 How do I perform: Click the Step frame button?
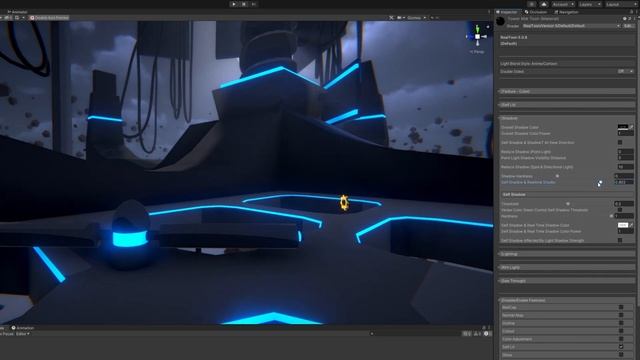point(254,4)
